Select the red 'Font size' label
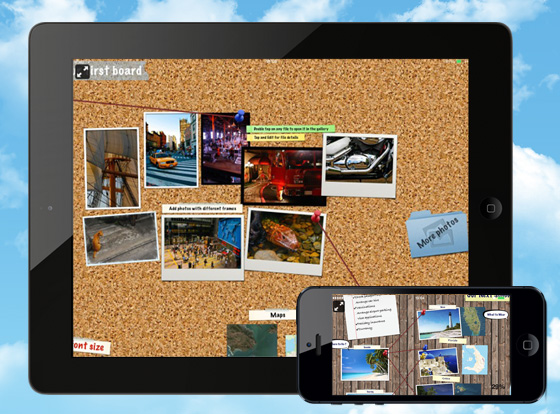The height and width of the screenshot is (414, 560). click(91, 346)
